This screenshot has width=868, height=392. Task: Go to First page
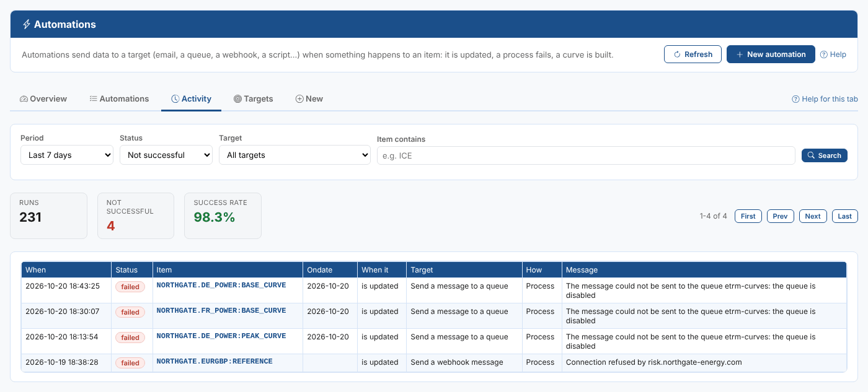(748, 216)
